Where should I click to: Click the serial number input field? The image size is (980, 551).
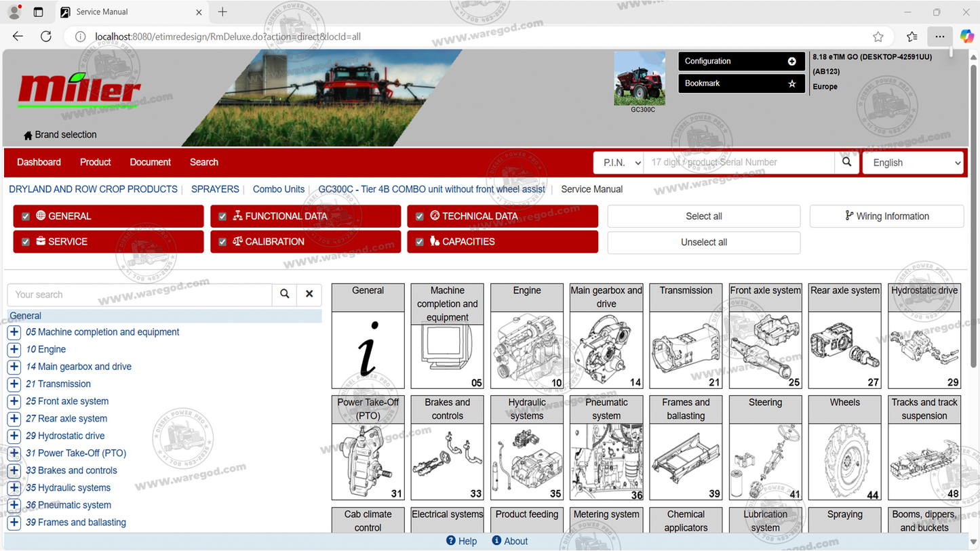tap(739, 163)
